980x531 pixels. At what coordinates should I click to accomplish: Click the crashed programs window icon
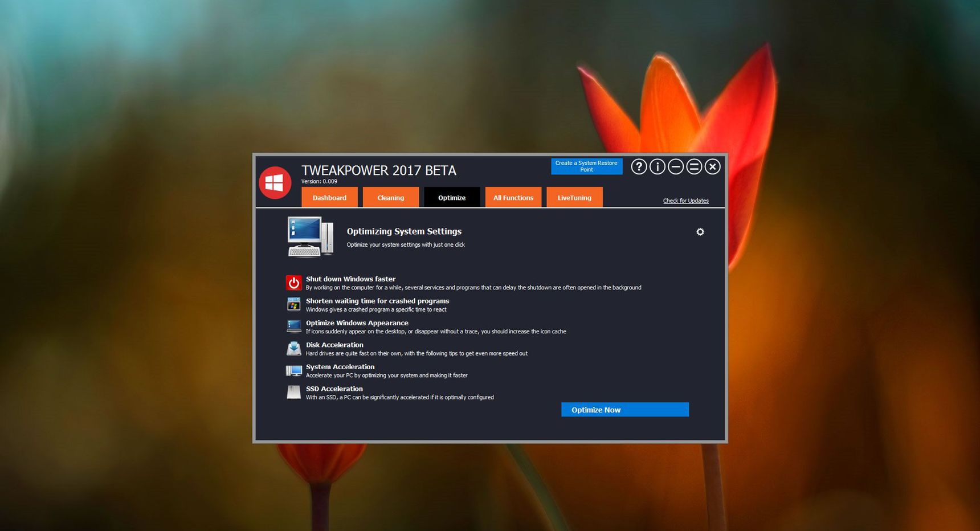(x=293, y=304)
